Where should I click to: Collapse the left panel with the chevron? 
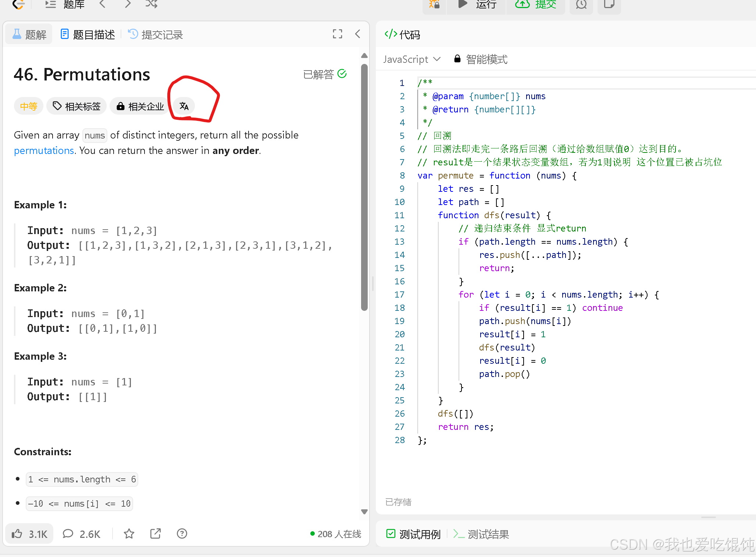(357, 34)
